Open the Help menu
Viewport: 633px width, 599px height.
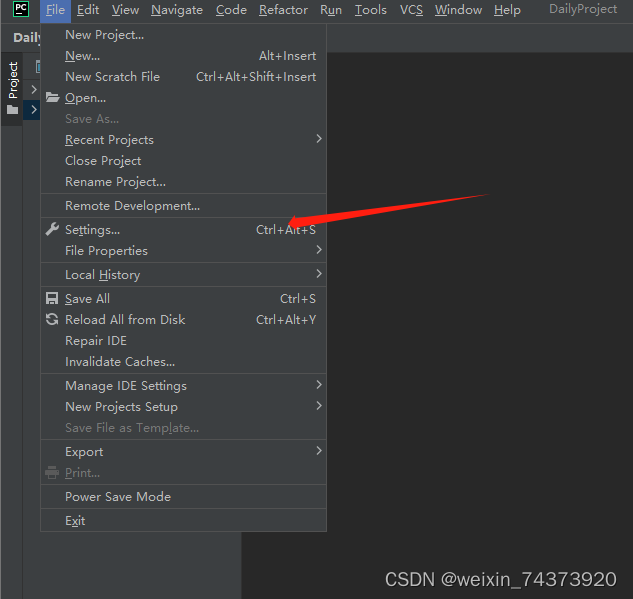[x=507, y=10]
